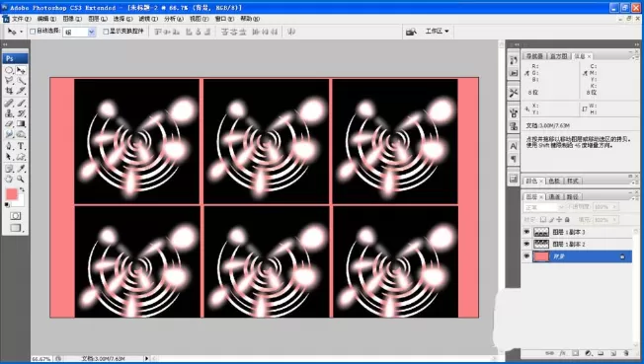Select the Horizontal Type tool

coord(21,146)
